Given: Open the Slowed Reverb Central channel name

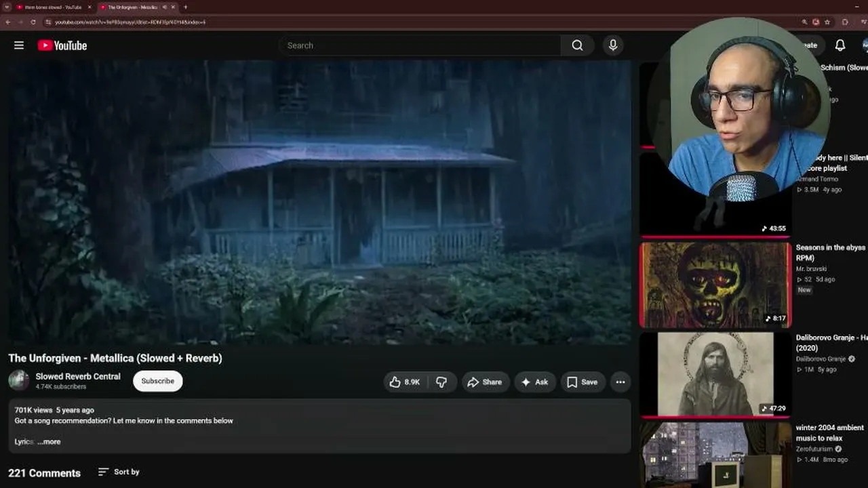Looking at the screenshot, I should [x=78, y=376].
